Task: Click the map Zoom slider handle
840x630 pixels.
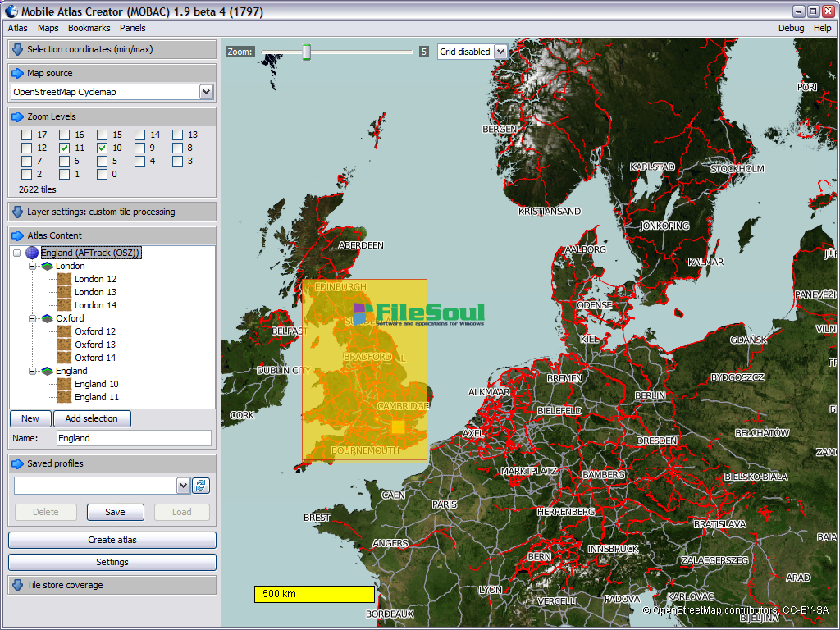Action: pos(306,52)
